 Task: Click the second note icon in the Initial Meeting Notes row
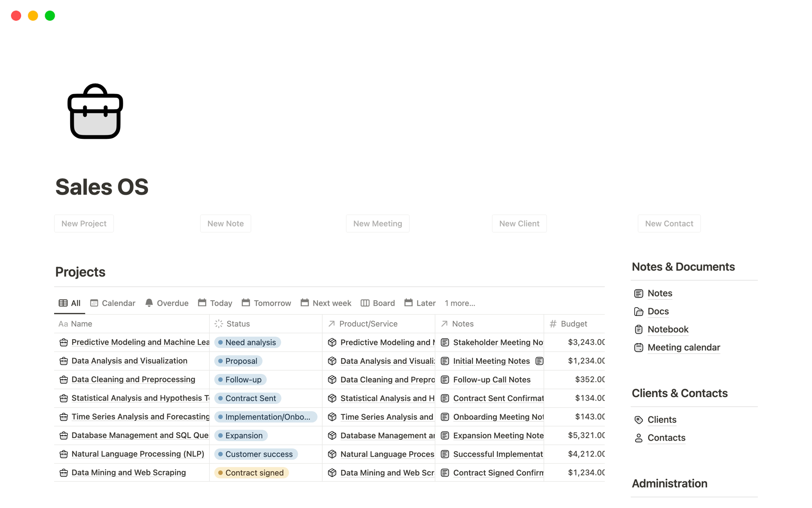pyautogui.click(x=539, y=361)
